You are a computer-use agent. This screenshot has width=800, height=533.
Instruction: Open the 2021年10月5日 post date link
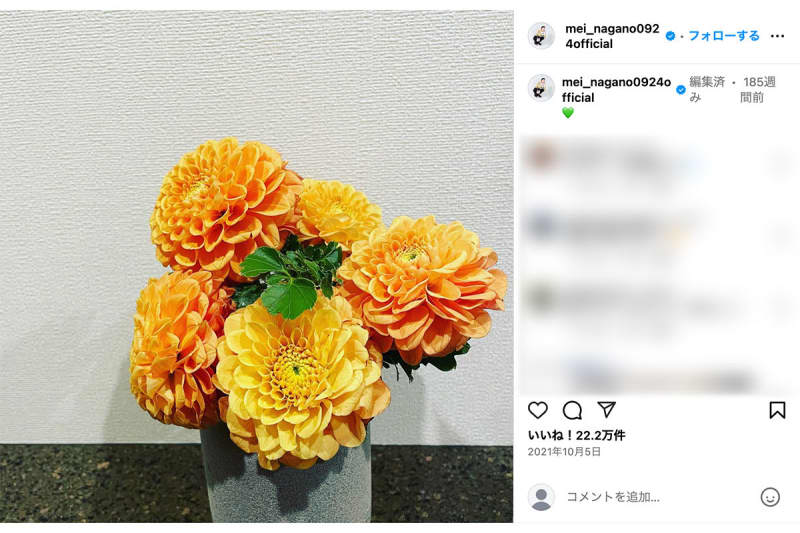[x=564, y=452]
